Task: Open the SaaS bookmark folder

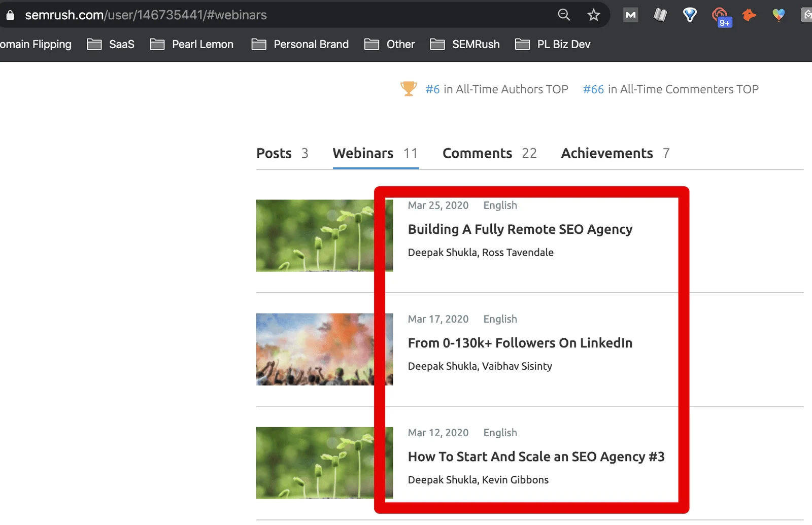Action: tap(111, 44)
